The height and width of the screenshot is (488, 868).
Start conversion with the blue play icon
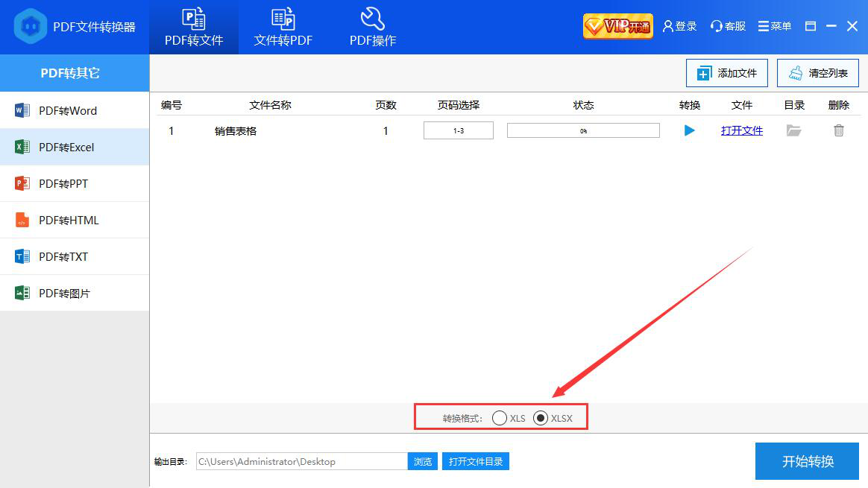coord(689,130)
